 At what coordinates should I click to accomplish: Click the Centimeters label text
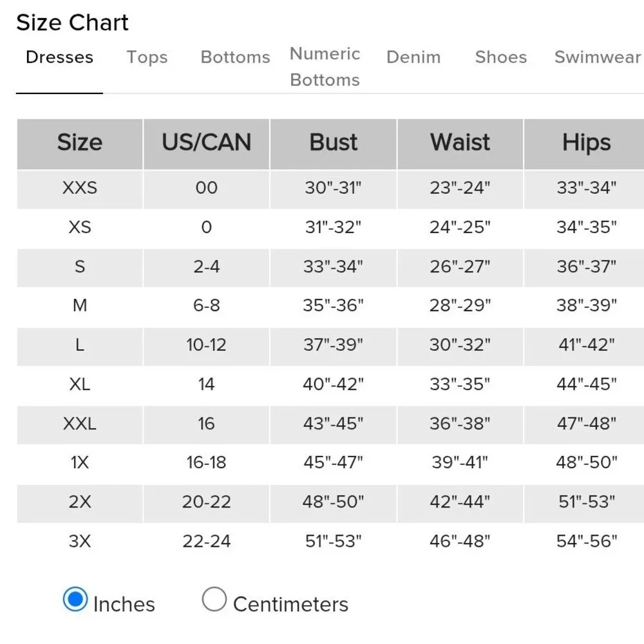click(x=291, y=605)
